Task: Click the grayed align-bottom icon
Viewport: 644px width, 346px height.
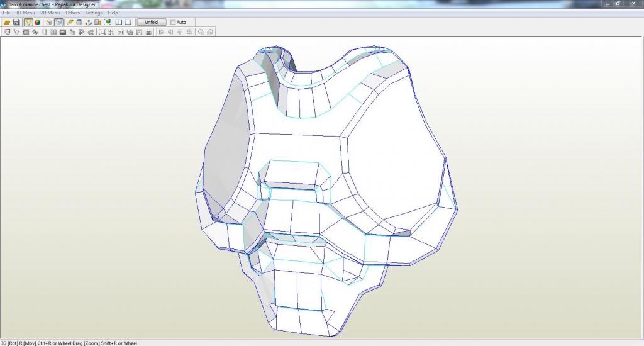Action: [x=189, y=31]
